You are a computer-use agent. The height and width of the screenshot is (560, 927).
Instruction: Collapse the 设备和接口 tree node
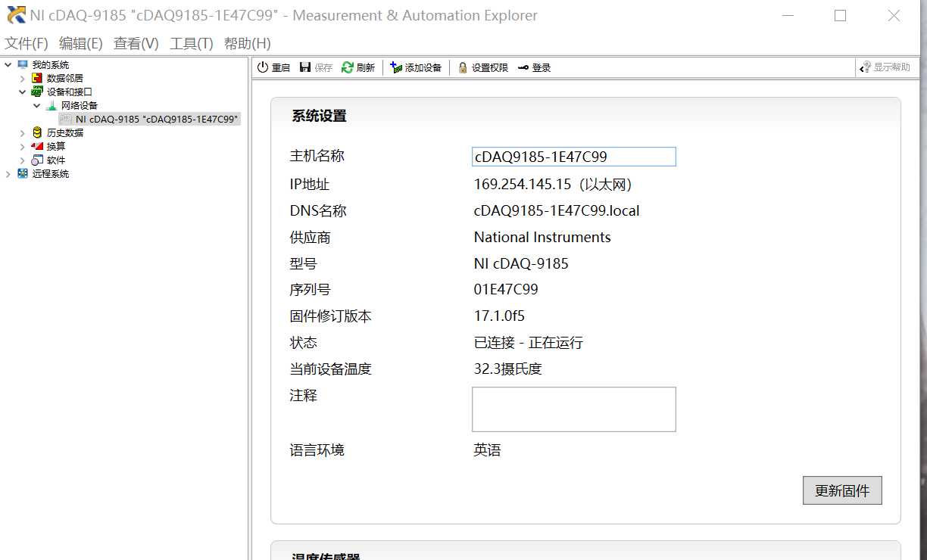coord(22,92)
